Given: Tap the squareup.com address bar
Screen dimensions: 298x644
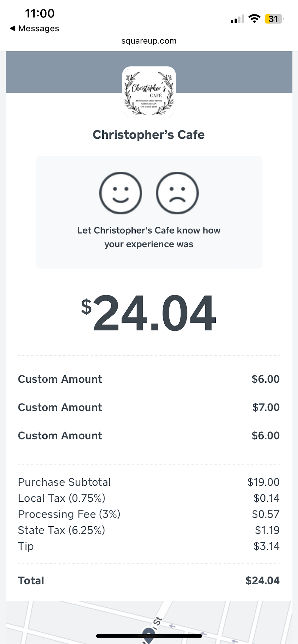Looking at the screenshot, I should click(x=149, y=41).
